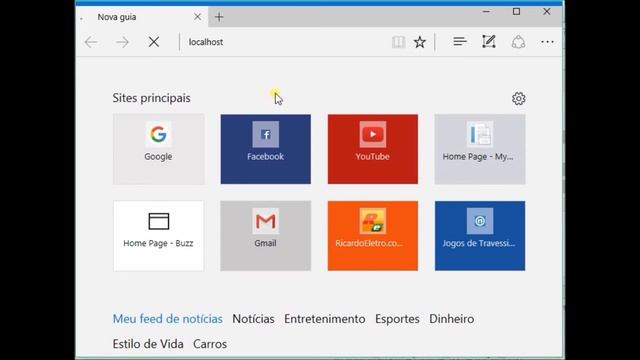Open the Google top site tile
Viewport: 640px width, 360px height.
tap(158, 149)
